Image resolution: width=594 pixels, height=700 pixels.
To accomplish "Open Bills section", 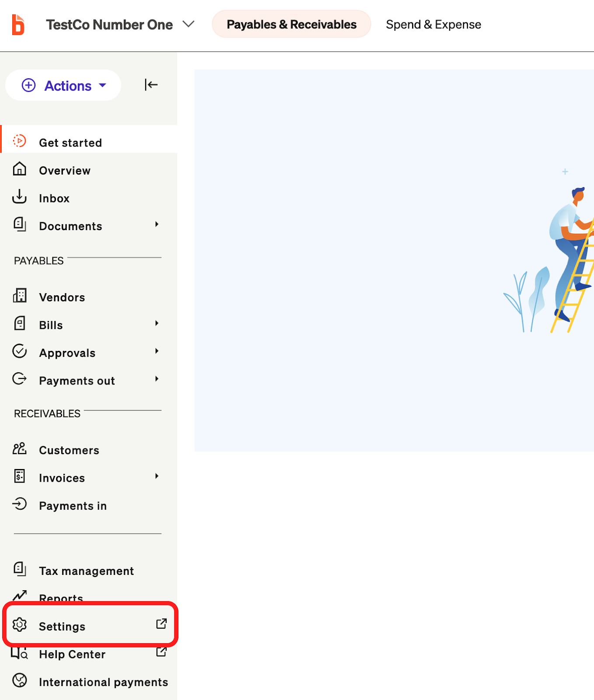I will tap(51, 325).
